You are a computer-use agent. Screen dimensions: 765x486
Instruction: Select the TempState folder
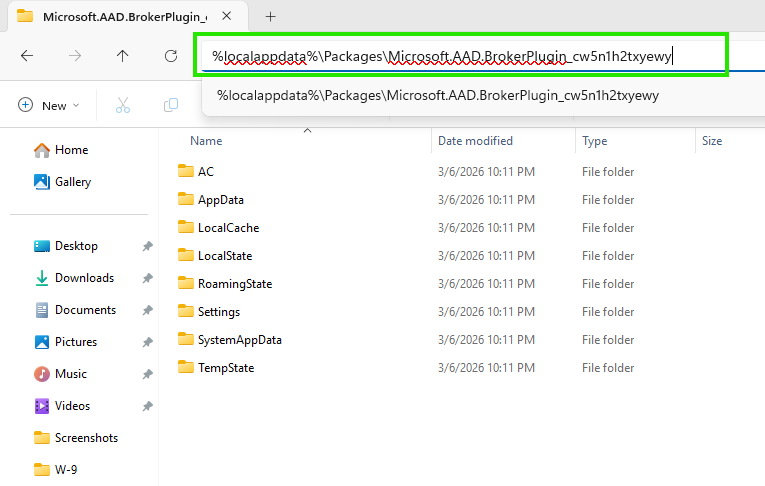226,368
